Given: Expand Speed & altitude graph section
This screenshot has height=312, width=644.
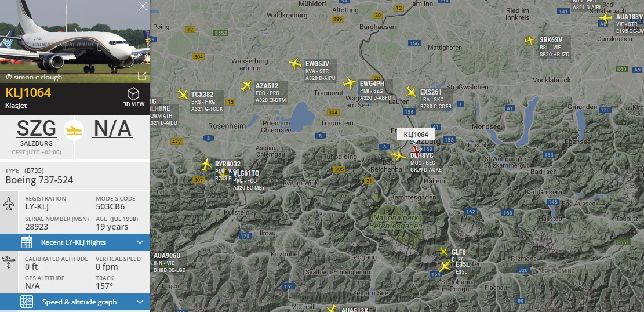Looking at the screenshot, I should tap(75, 302).
